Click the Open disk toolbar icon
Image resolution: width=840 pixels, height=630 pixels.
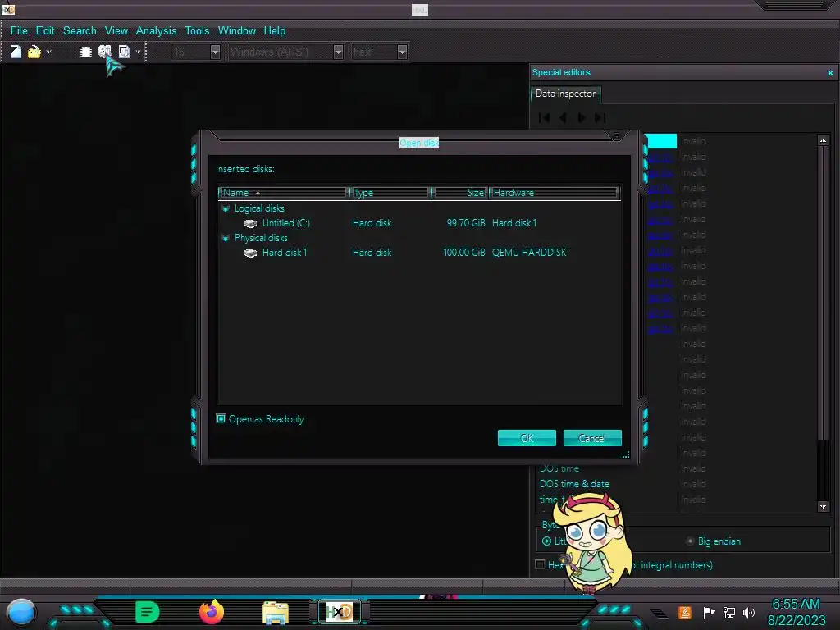pos(104,52)
